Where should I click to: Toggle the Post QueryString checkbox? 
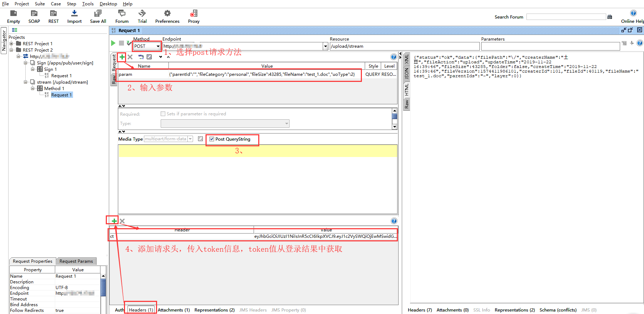point(212,139)
